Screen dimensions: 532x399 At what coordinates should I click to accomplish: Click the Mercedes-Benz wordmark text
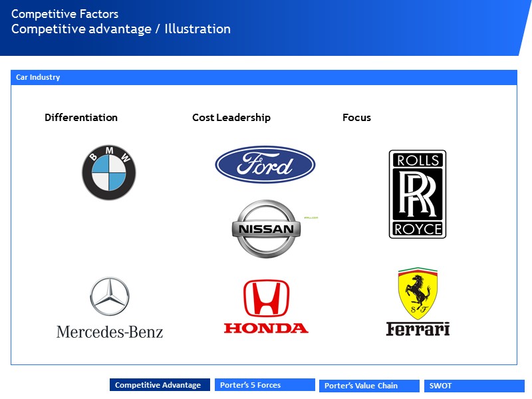[110, 332]
